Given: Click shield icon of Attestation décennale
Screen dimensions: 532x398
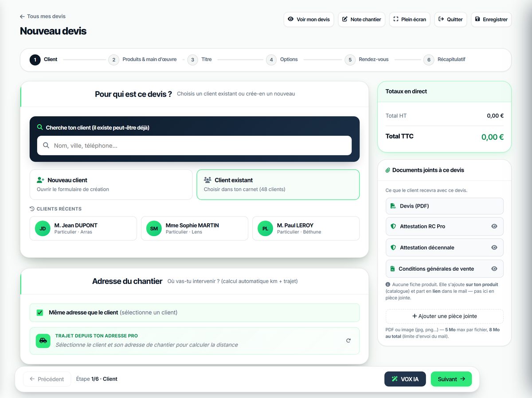Looking at the screenshot, I should (x=393, y=248).
